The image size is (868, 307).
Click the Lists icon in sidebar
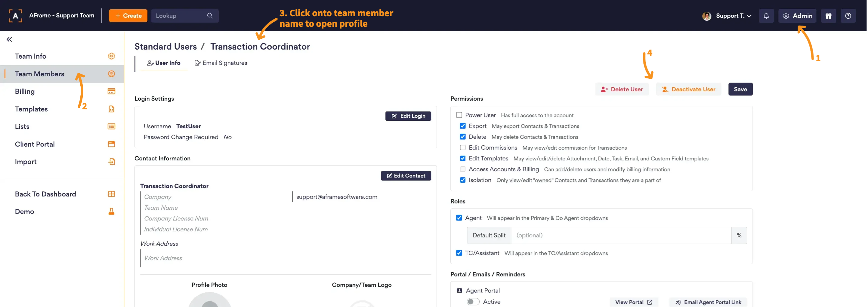click(x=111, y=126)
